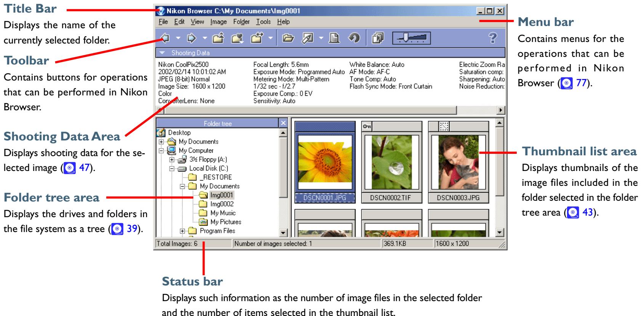Select 3½ Floppy (A:) drive
This screenshot has width=644, height=316.
click(x=208, y=160)
